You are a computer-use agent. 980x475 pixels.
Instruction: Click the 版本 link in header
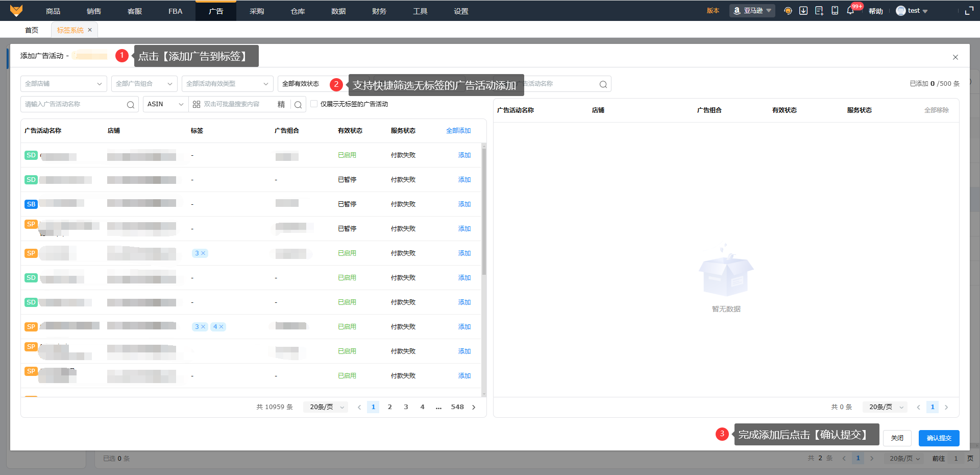tap(713, 11)
